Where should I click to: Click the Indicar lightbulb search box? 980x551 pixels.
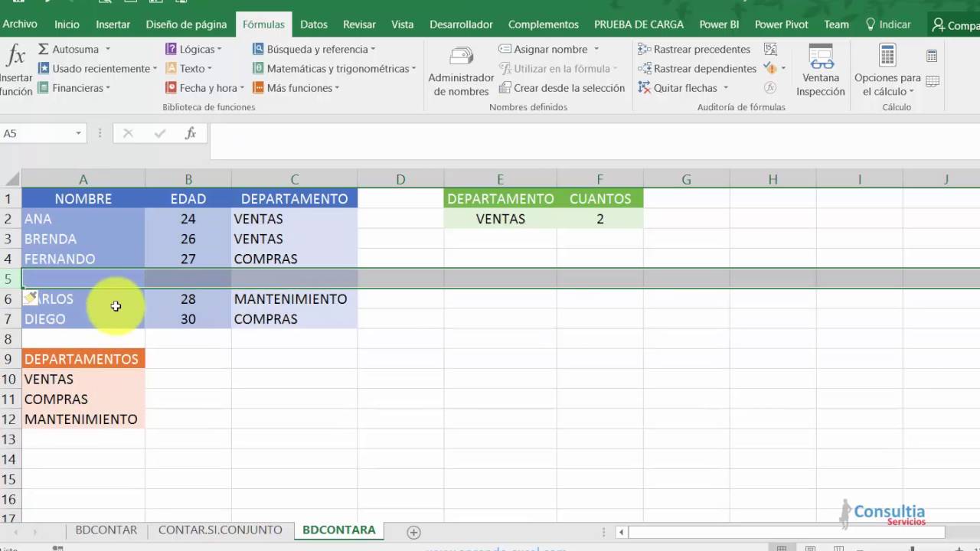[x=888, y=24]
